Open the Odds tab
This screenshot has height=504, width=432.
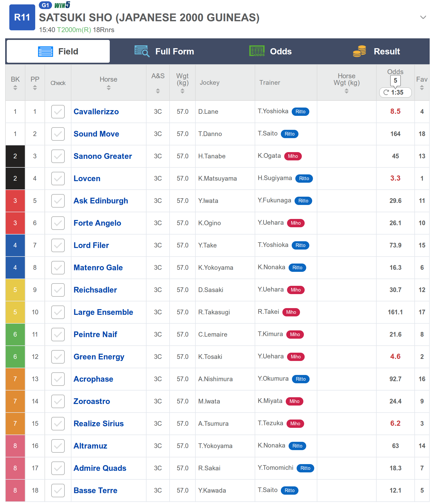pos(270,51)
